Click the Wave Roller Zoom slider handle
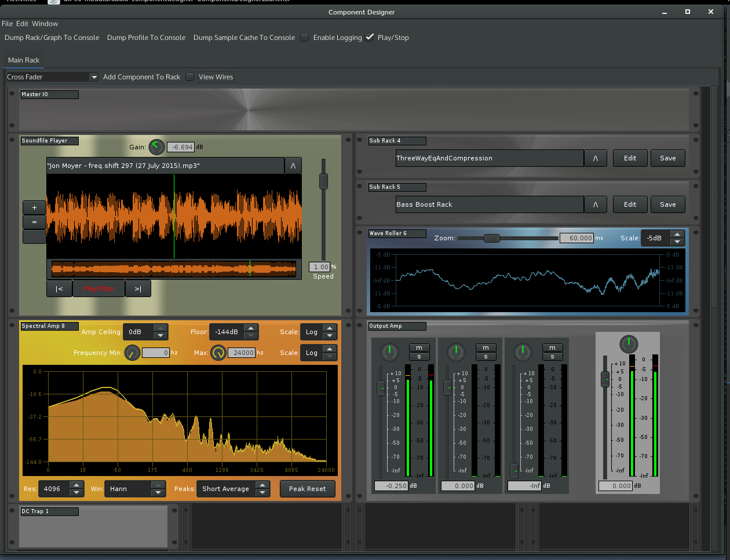This screenshot has width=730, height=560. [x=492, y=238]
